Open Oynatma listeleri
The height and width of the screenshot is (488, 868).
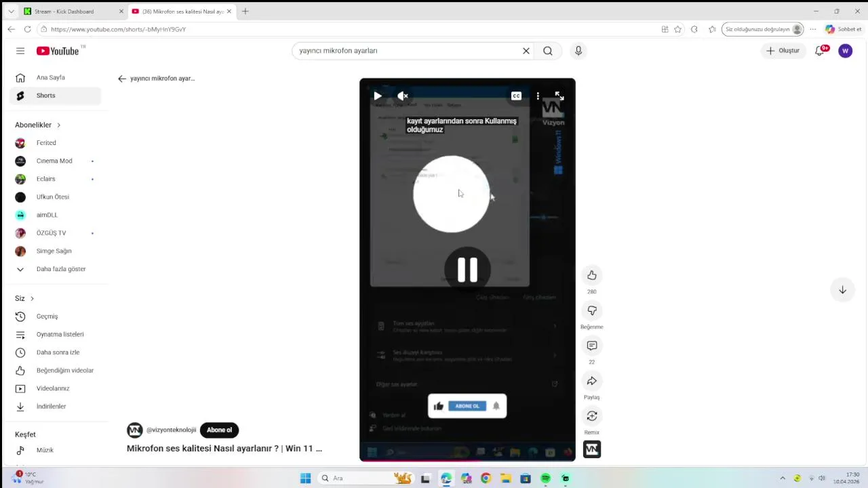[x=56, y=334]
